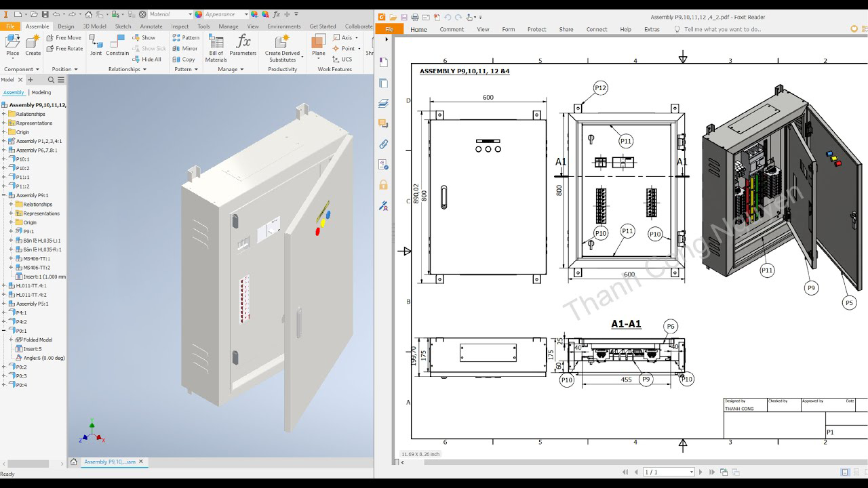Expand the Assembly P5:1 tree node
The width and height of the screenshot is (868, 488).
click(4, 304)
